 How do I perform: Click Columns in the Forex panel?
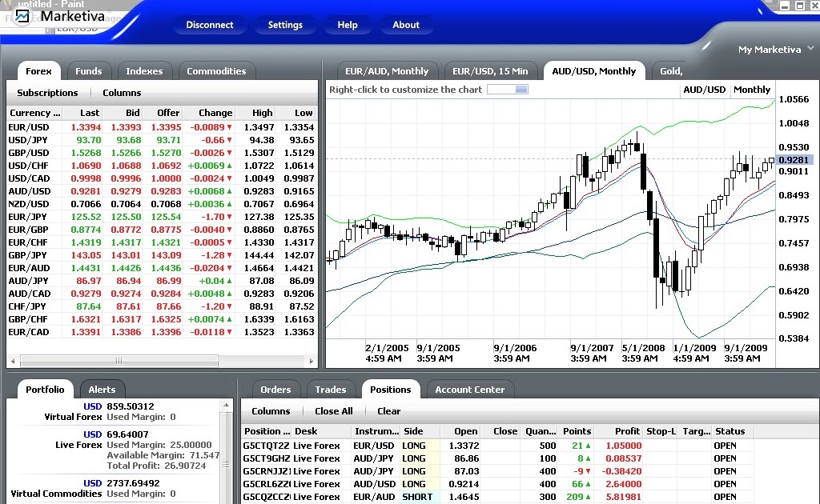click(122, 93)
